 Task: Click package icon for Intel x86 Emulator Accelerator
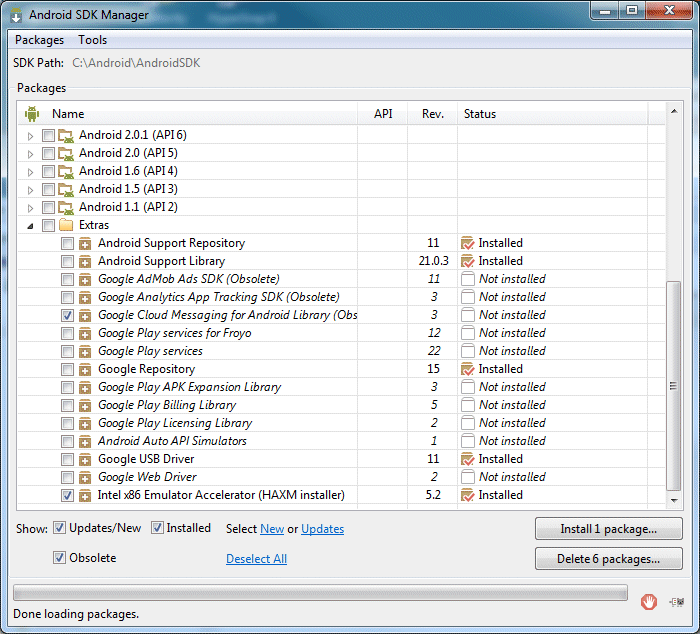85,495
